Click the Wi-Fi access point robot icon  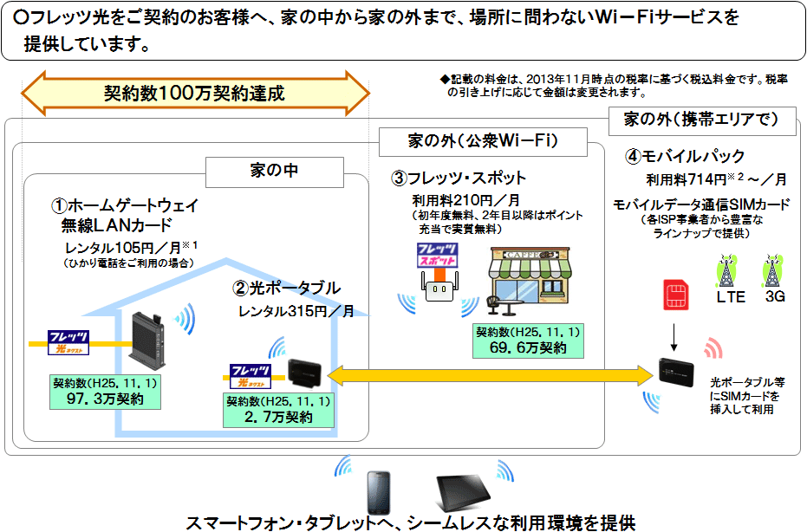pos(439,287)
